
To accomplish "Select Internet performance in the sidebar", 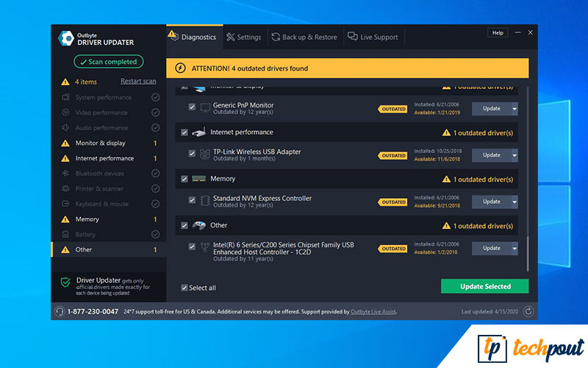I will 104,158.
